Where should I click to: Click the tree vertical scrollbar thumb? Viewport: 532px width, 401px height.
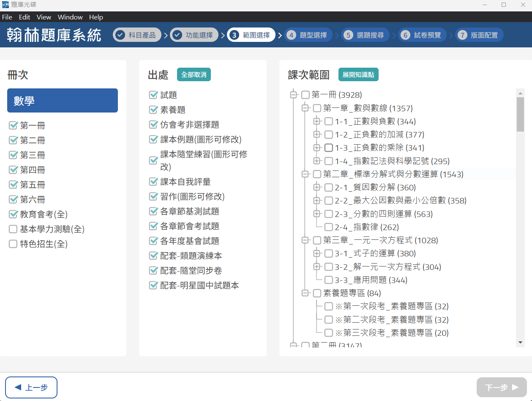520,114
